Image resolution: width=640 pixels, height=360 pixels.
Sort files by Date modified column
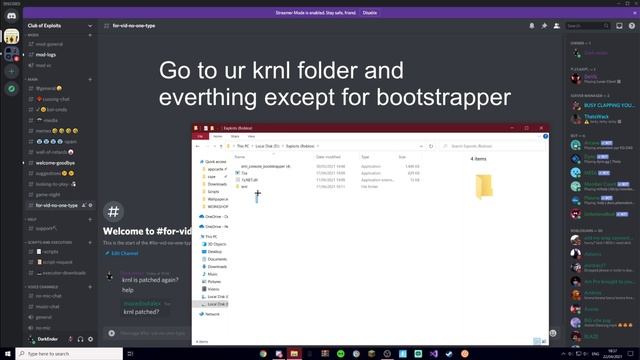point(328,157)
